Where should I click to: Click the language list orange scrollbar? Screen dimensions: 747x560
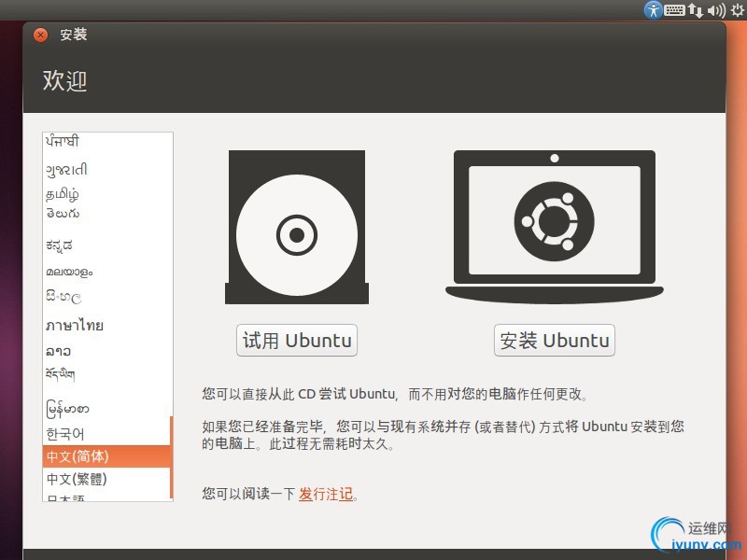click(x=172, y=457)
